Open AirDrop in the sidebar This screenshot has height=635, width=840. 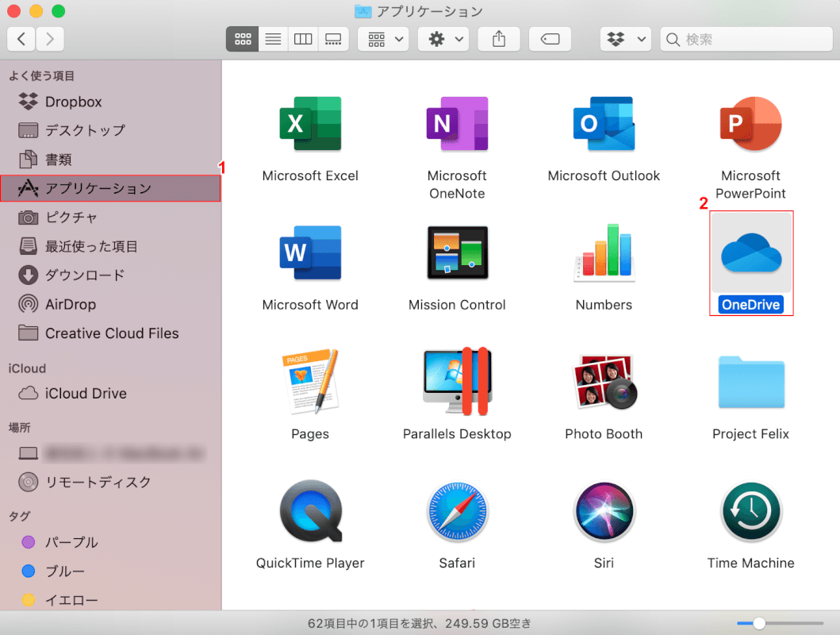[111, 304]
